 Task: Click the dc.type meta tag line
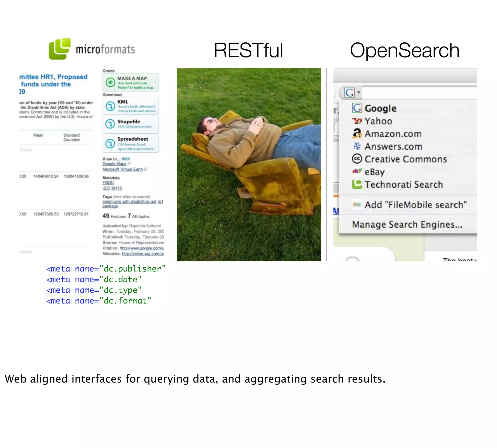94,290
